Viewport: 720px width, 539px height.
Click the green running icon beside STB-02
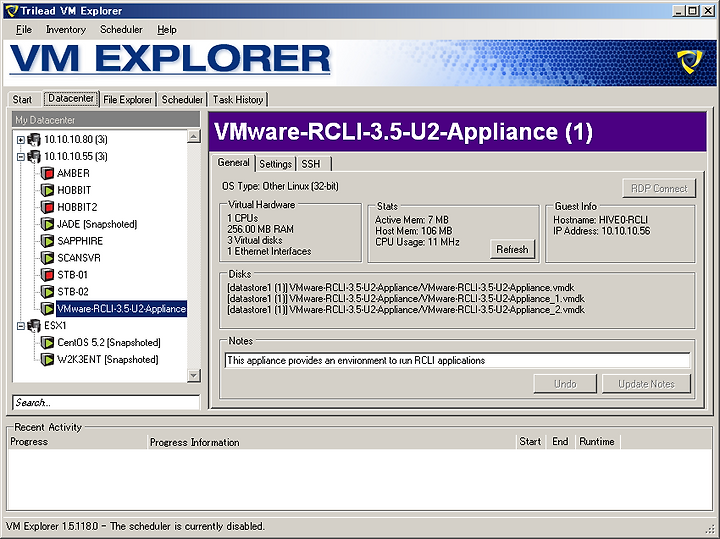[47, 292]
